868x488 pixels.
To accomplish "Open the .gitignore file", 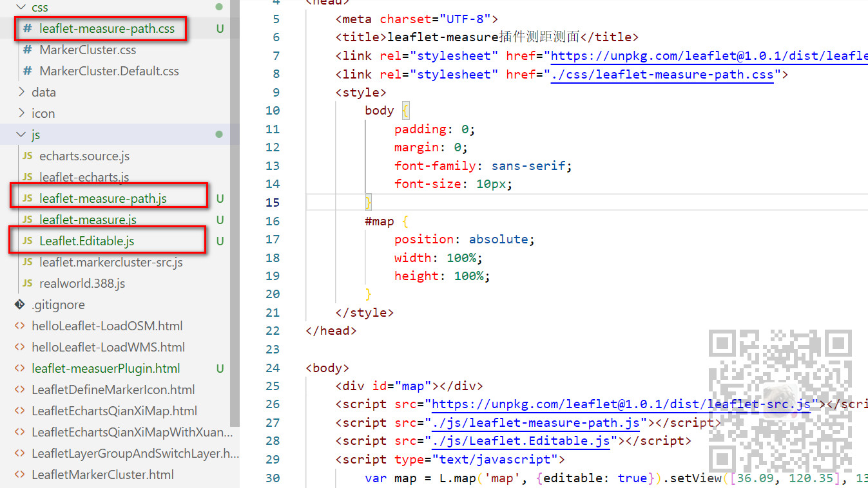I will point(58,305).
